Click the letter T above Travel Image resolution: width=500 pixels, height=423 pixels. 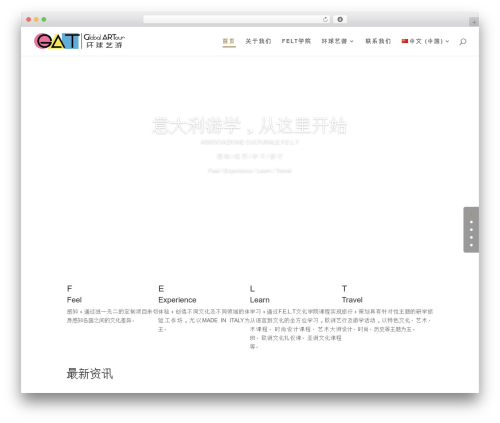point(344,288)
